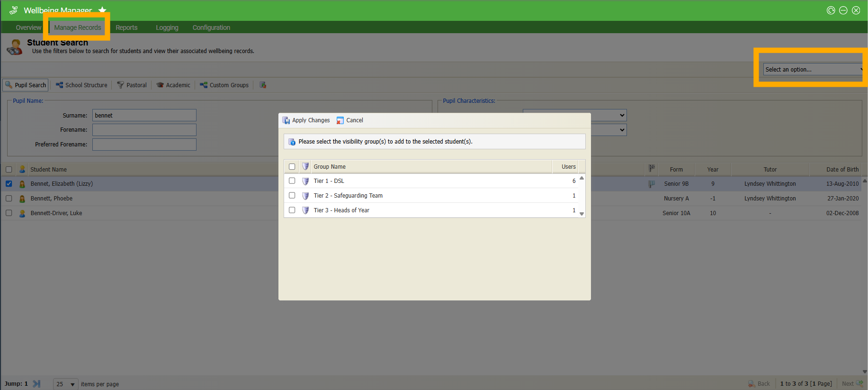Screen dimensions: 868x390
Task: Open the 'Select an option...' dropdown
Action: [812, 70]
